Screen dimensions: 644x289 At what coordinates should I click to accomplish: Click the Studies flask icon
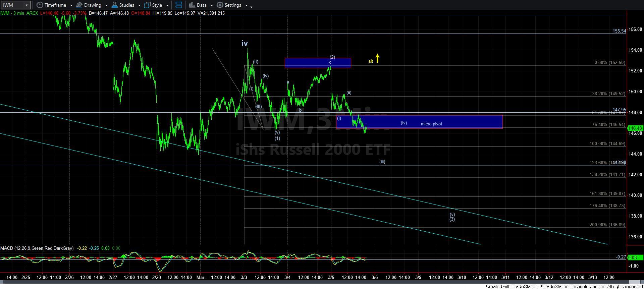coord(114,5)
